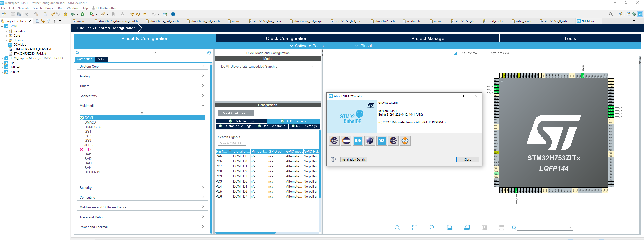Click the Rotate chip counter-clockwise icon
This screenshot has height=240, width=644.
[x=467, y=228]
